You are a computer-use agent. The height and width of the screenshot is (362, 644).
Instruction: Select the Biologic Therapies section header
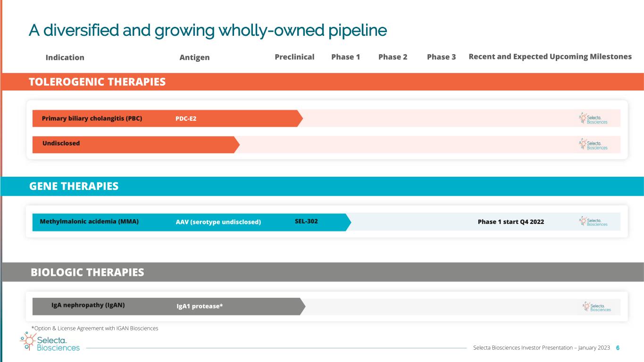pos(87,272)
